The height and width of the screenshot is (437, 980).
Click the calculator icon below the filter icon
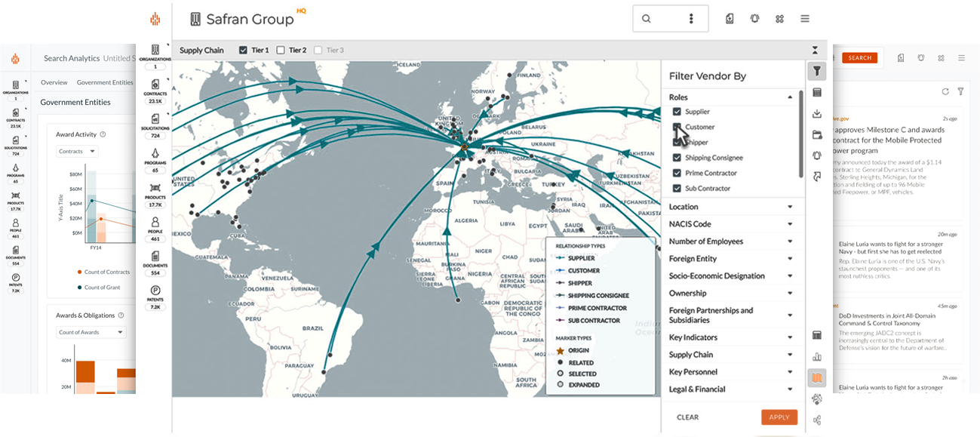click(x=816, y=93)
